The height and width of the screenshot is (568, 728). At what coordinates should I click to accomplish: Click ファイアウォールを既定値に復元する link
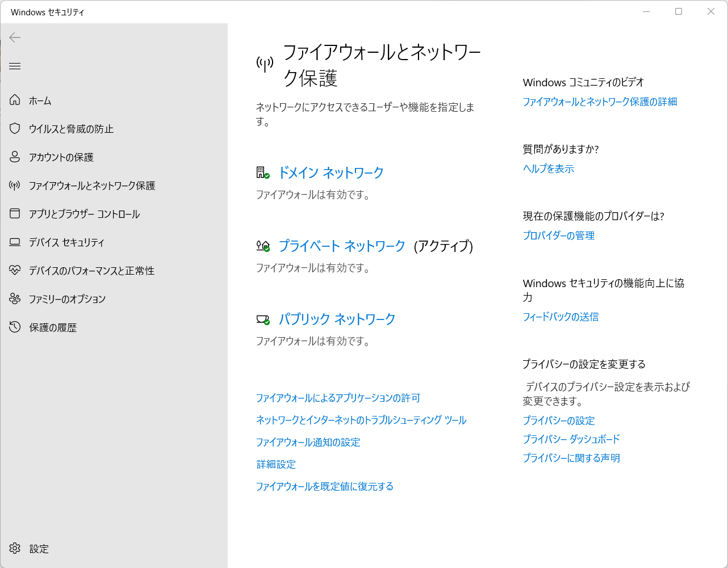click(324, 486)
